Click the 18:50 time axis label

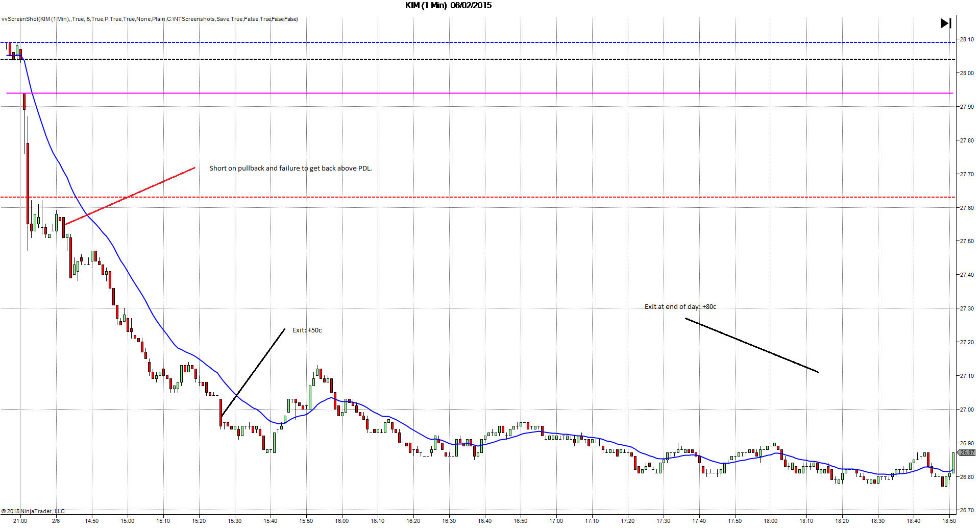click(x=949, y=521)
